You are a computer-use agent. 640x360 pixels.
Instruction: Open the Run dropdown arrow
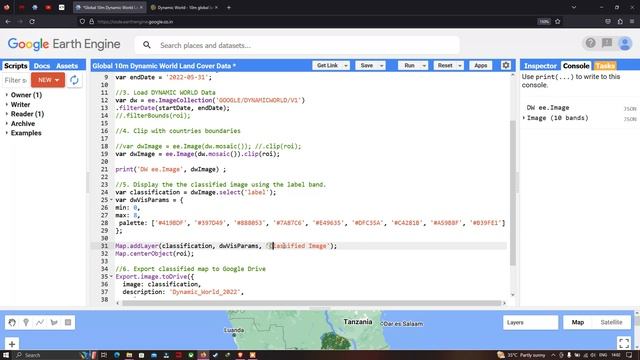point(424,66)
